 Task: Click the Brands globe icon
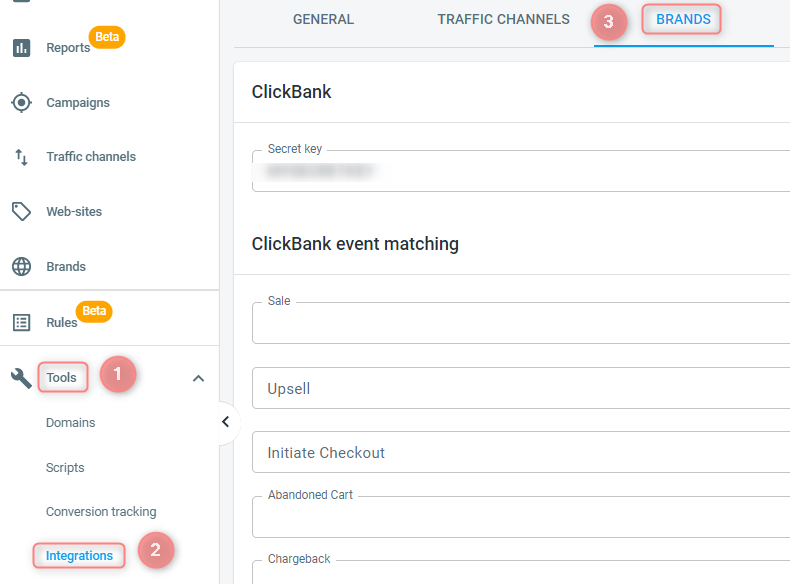coord(21,267)
